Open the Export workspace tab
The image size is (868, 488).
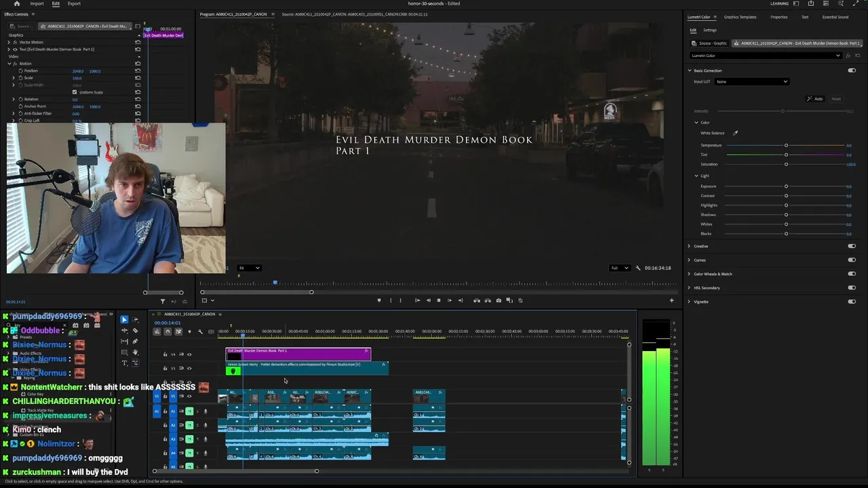[x=74, y=3]
